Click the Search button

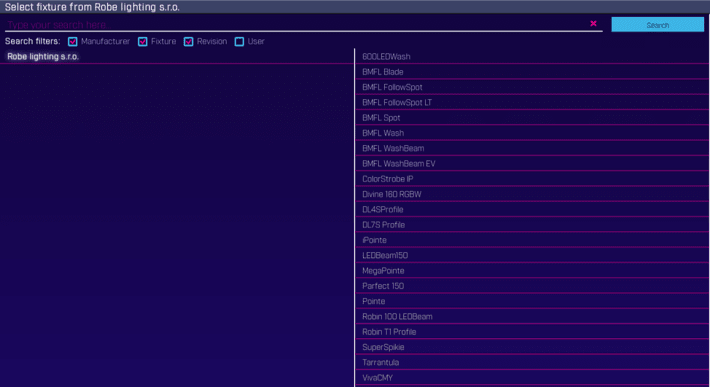[657, 25]
